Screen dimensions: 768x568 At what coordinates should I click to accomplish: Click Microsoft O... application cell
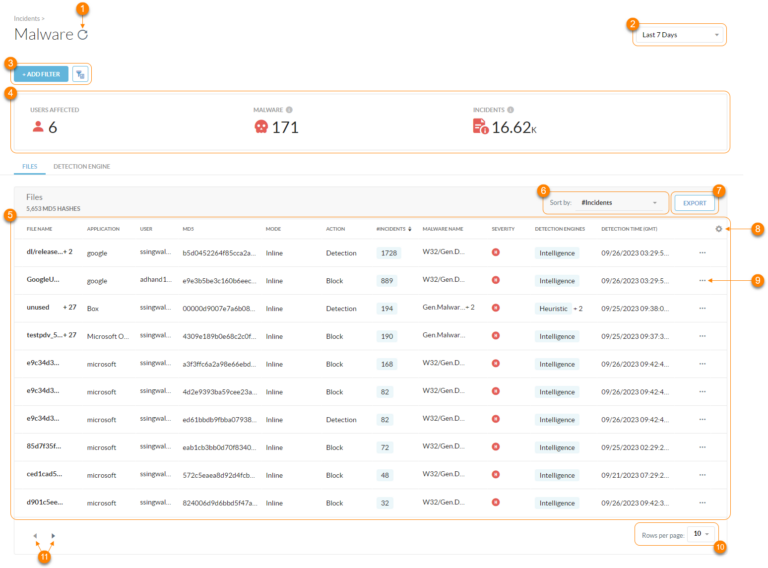point(108,336)
